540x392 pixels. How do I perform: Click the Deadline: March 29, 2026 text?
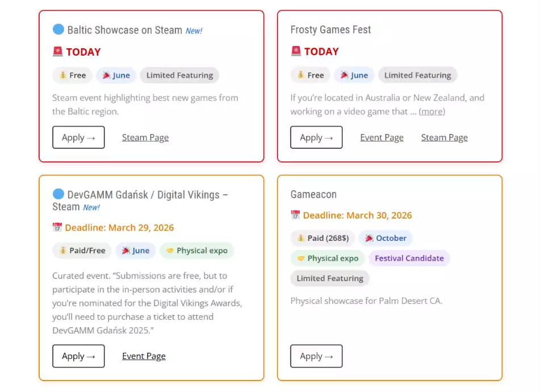point(119,227)
